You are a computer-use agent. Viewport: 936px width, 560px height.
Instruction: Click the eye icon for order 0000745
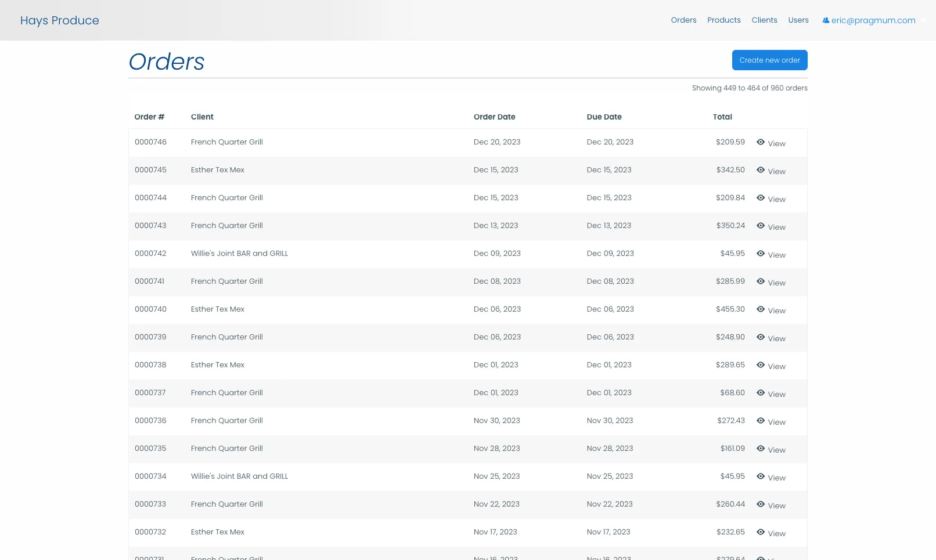pyautogui.click(x=761, y=169)
